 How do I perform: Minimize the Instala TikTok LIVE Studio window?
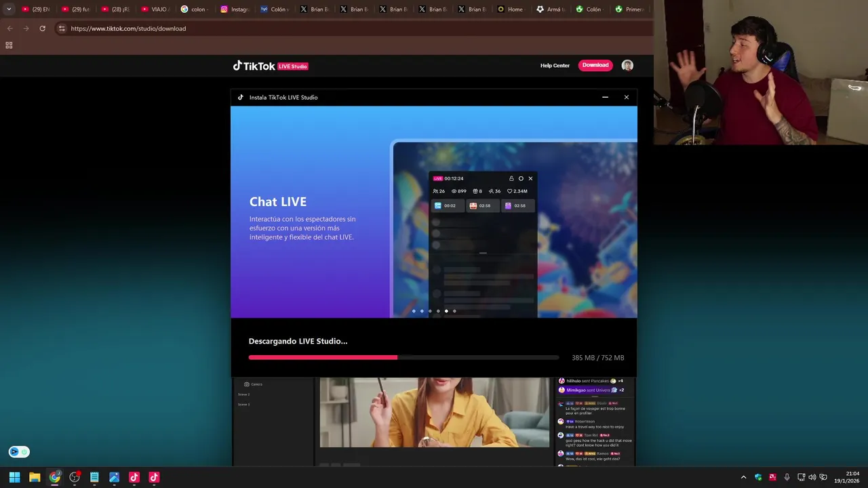(605, 97)
